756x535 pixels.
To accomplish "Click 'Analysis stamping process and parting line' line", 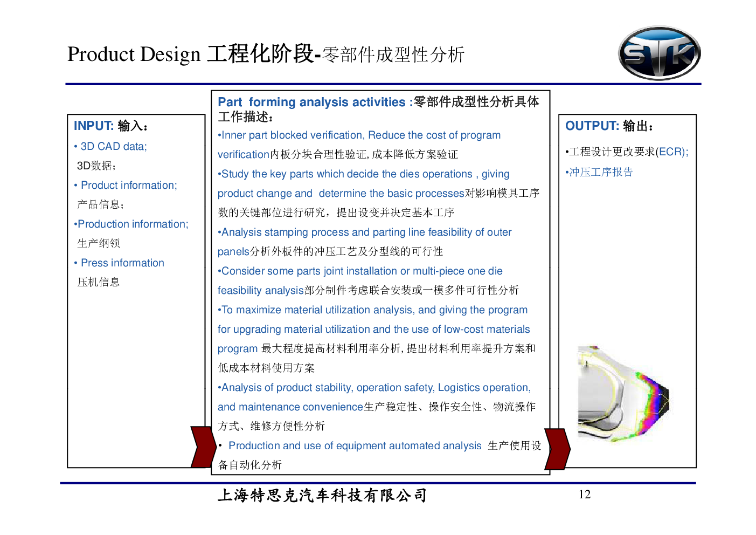I will coord(365,232).
